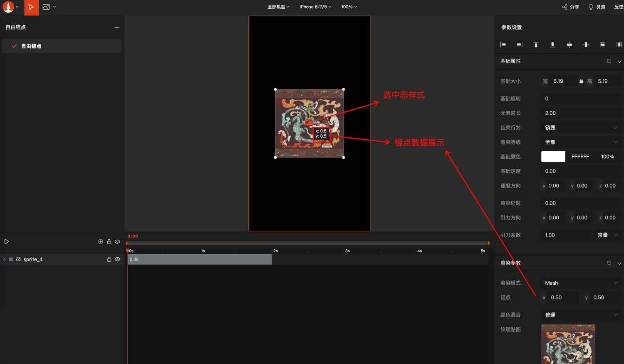Open the iPhone 6/7/8 device dropdown
This screenshot has width=624, height=364.
point(315,7)
